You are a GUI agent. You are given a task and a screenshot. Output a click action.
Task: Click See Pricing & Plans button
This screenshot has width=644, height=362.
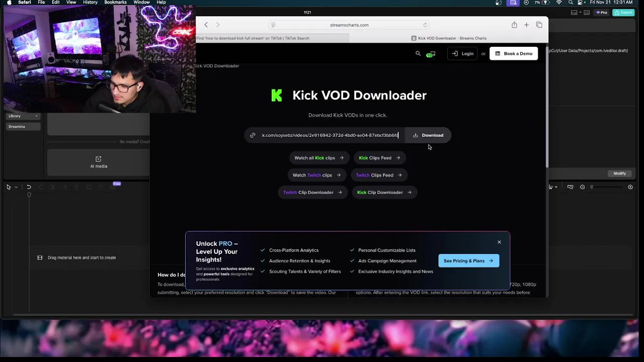pyautogui.click(x=468, y=261)
